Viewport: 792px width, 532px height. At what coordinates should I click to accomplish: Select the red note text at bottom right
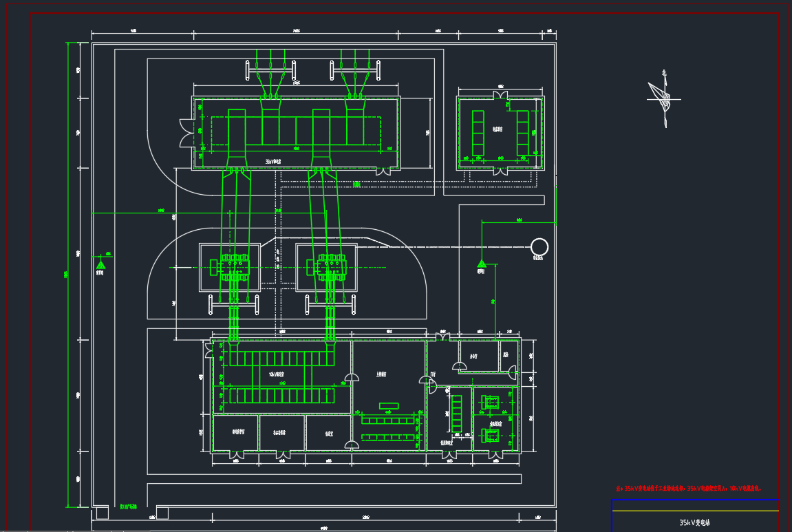click(688, 488)
